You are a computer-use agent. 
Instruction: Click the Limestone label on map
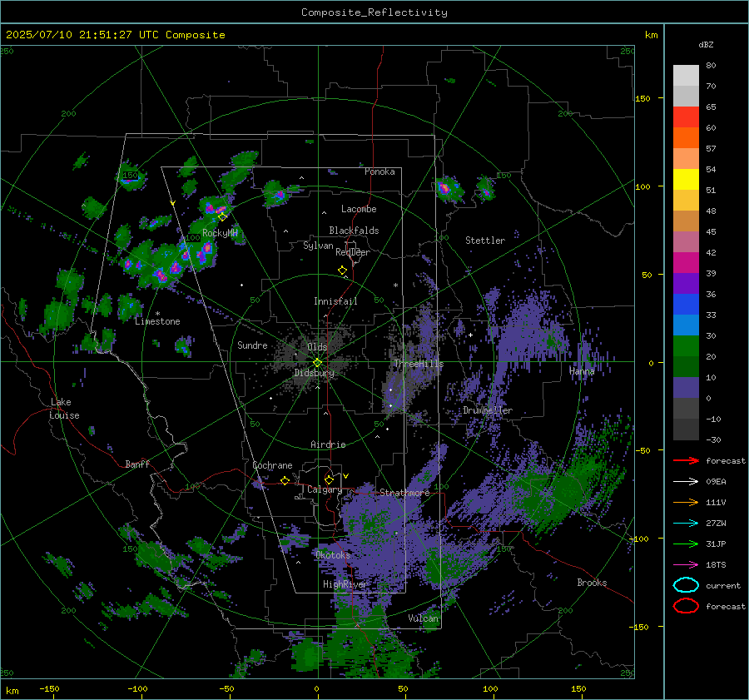157,321
